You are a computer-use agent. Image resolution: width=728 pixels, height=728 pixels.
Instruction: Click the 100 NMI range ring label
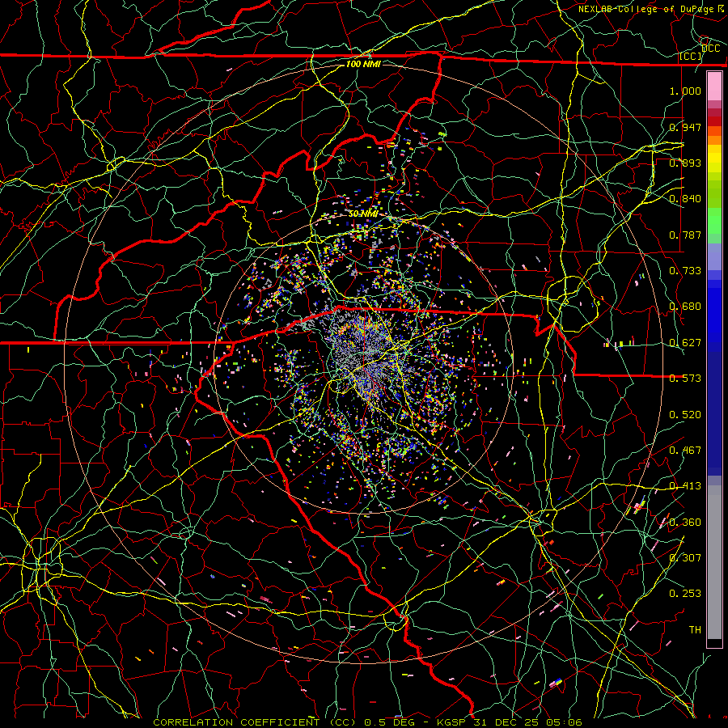363,64
